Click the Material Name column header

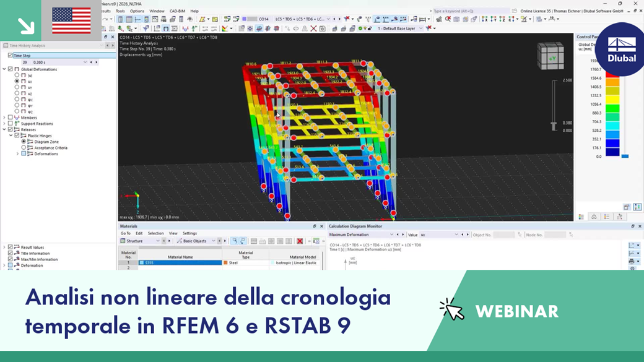[x=180, y=254]
